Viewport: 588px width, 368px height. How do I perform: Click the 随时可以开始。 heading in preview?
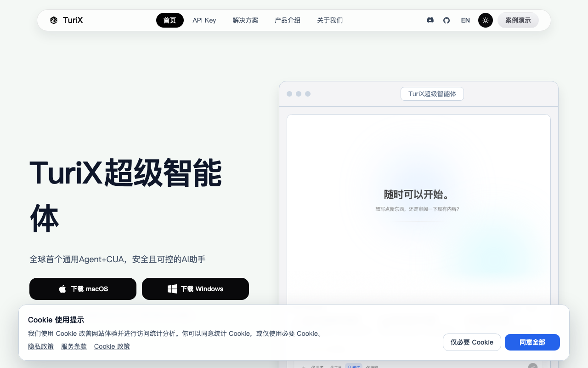tap(417, 195)
